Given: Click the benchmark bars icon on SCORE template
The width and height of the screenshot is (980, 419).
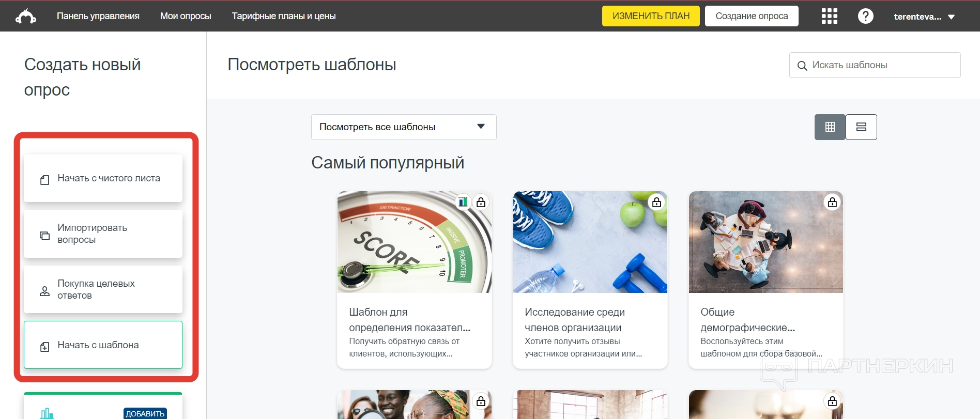Looking at the screenshot, I should 463,202.
